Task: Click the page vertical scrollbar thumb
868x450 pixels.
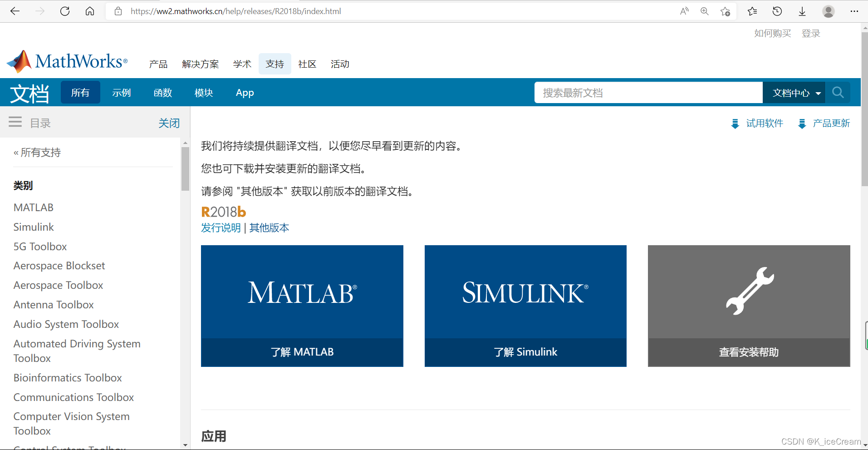Action: [x=864, y=109]
